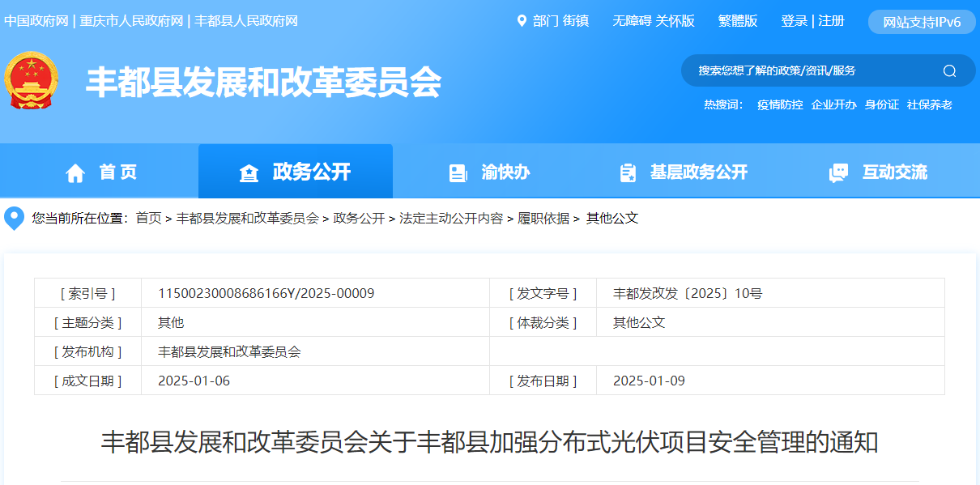Click the location pin icon beside 部门
Screen dimensions: 980x485
click(x=522, y=21)
